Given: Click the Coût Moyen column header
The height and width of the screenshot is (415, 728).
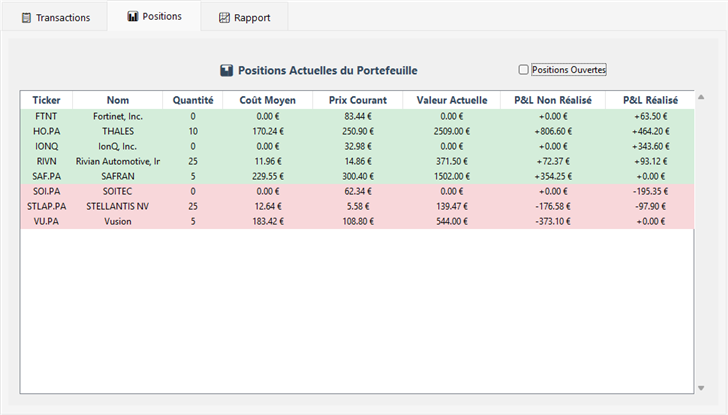Looking at the screenshot, I should point(267,100).
